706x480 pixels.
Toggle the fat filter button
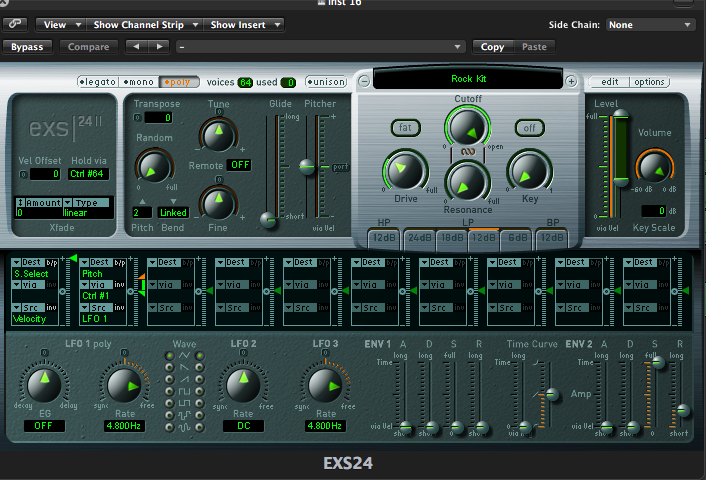[x=405, y=127]
